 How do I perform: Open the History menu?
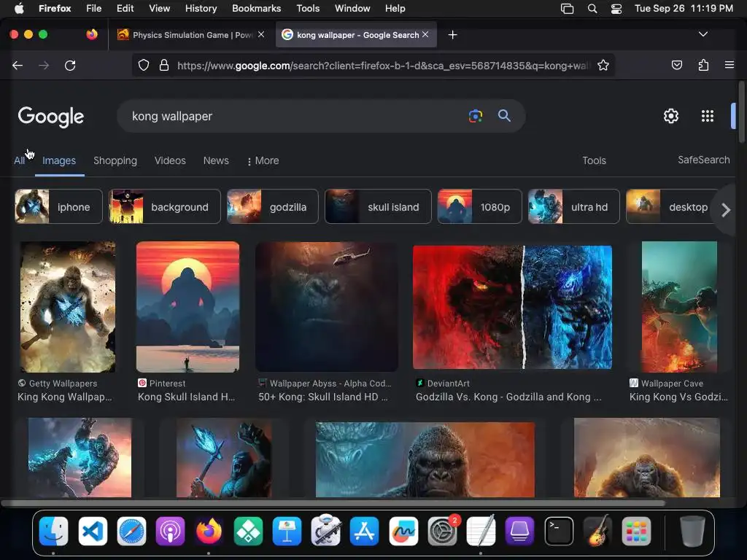tap(201, 9)
